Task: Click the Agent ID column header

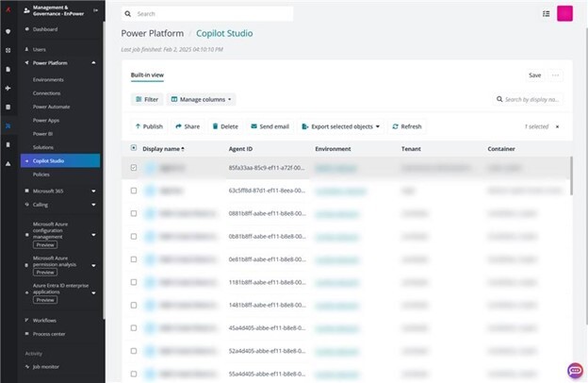Action: [240, 149]
